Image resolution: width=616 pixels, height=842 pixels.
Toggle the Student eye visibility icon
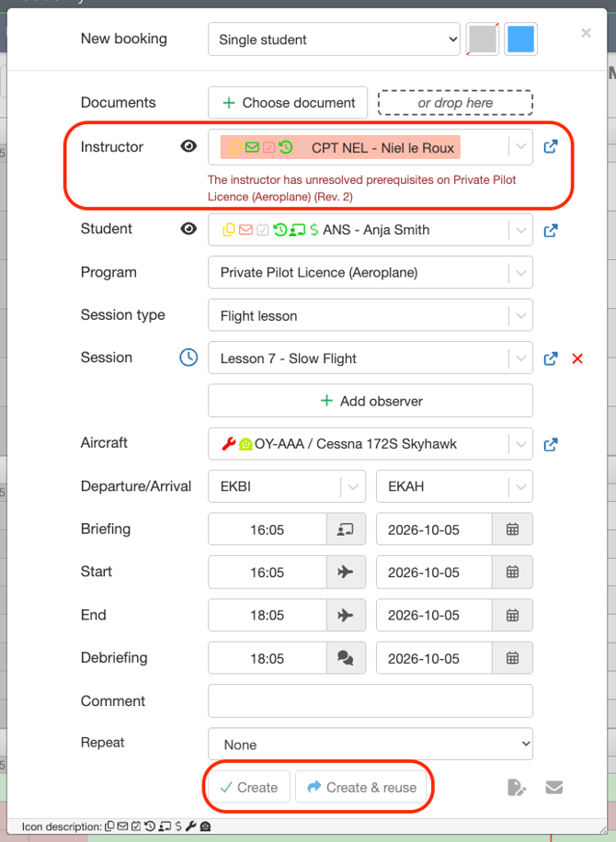[188, 229]
